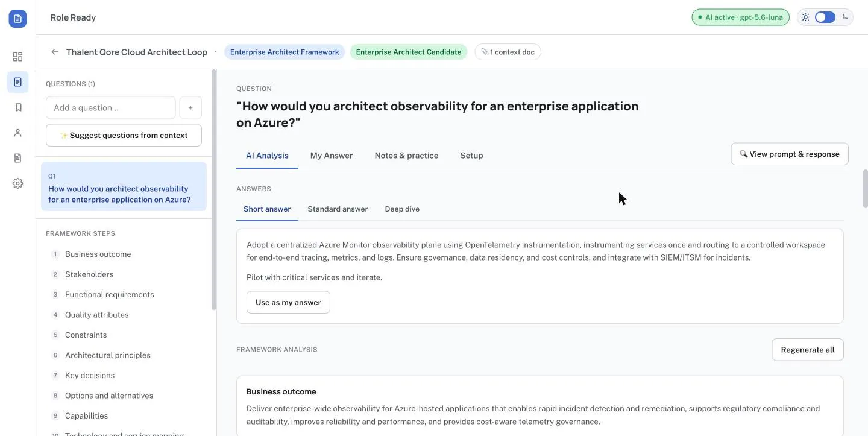Click the moon icon for dark mode

click(x=845, y=17)
